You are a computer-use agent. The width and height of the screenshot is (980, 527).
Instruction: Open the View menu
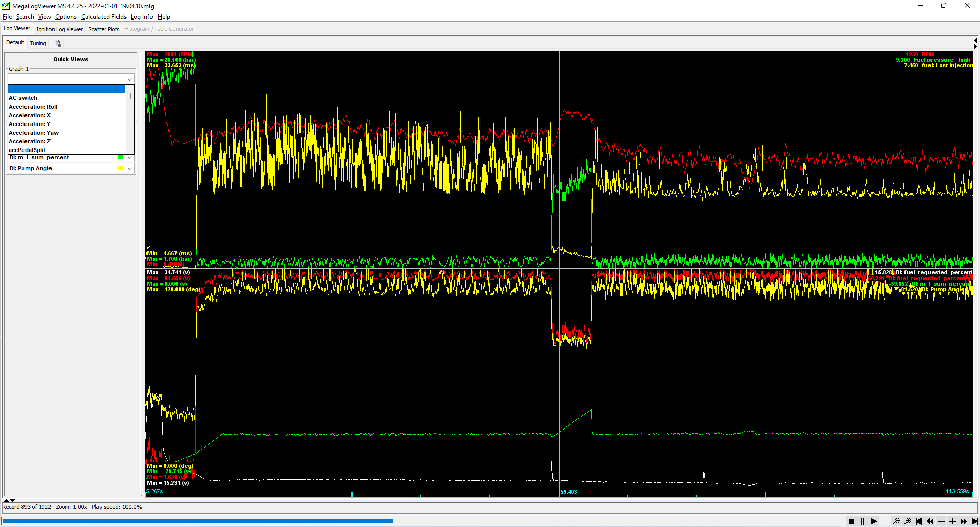[x=44, y=17]
